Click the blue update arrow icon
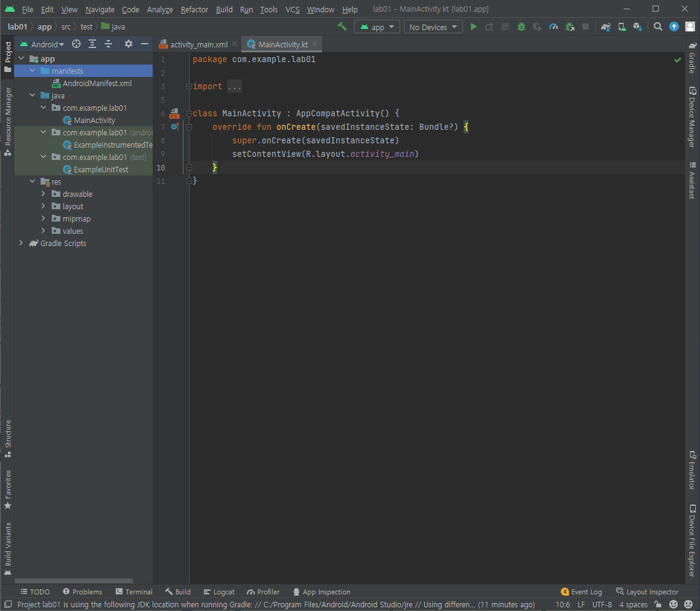The height and width of the screenshot is (611, 700). [x=674, y=27]
